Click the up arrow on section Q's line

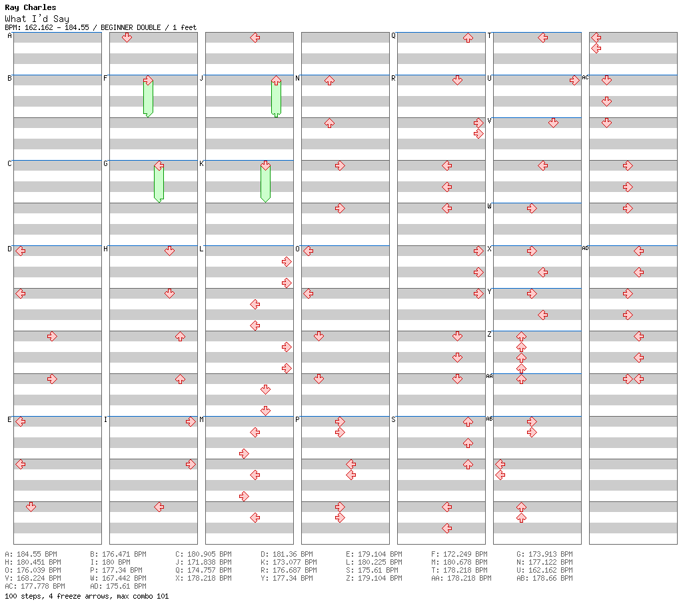pyautogui.click(x=468, y=38)
